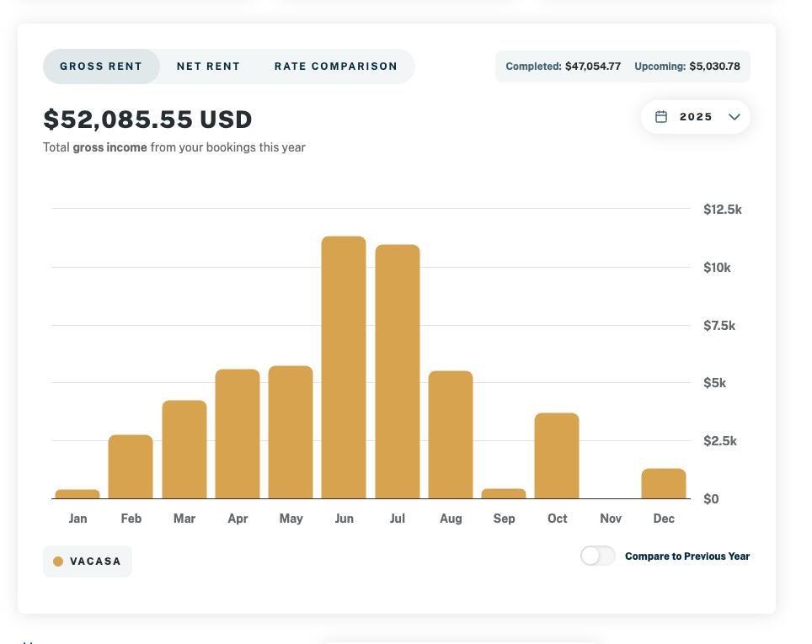Click the July bar in the chart
812x644 pixels.
pyautogui.click(x=397, y=372)
